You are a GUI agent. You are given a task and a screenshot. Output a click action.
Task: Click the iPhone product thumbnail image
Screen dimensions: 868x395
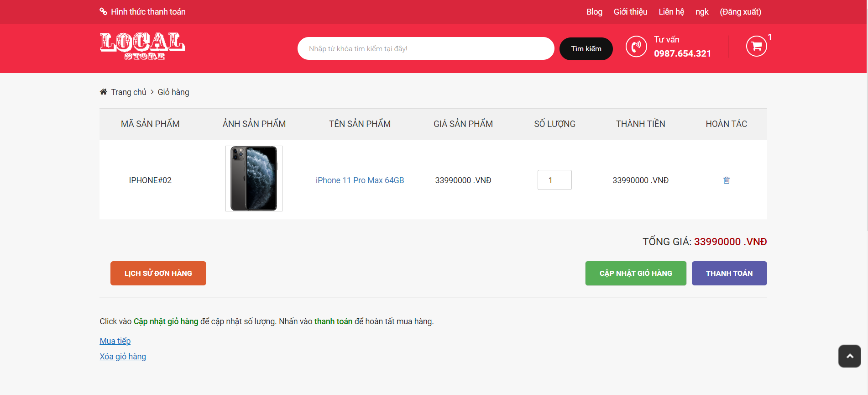pyautogui.click(x=254, y=179)
